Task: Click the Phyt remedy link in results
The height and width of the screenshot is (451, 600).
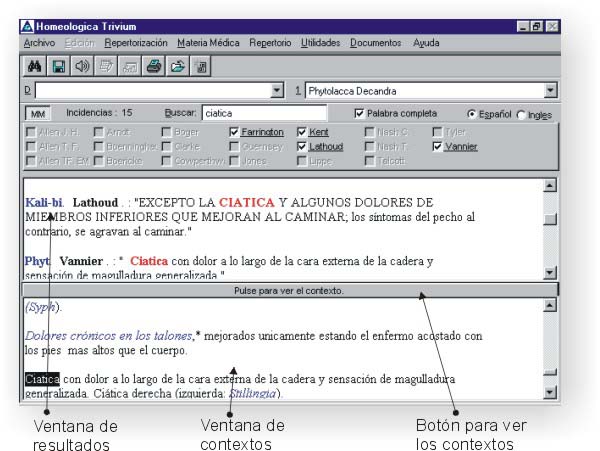Action: pos(37,261)
